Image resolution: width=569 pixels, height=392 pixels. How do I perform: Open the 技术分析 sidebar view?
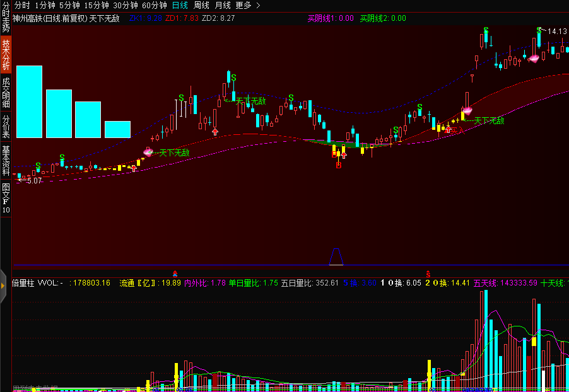6,54
